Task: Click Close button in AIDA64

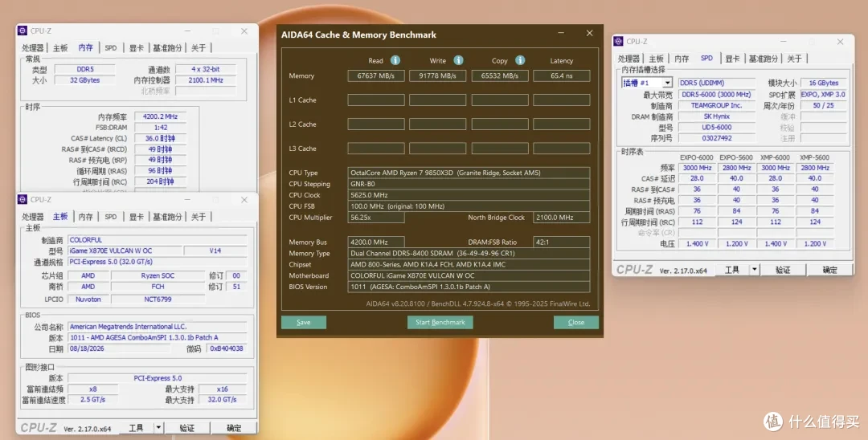Action: coord(575,322)
